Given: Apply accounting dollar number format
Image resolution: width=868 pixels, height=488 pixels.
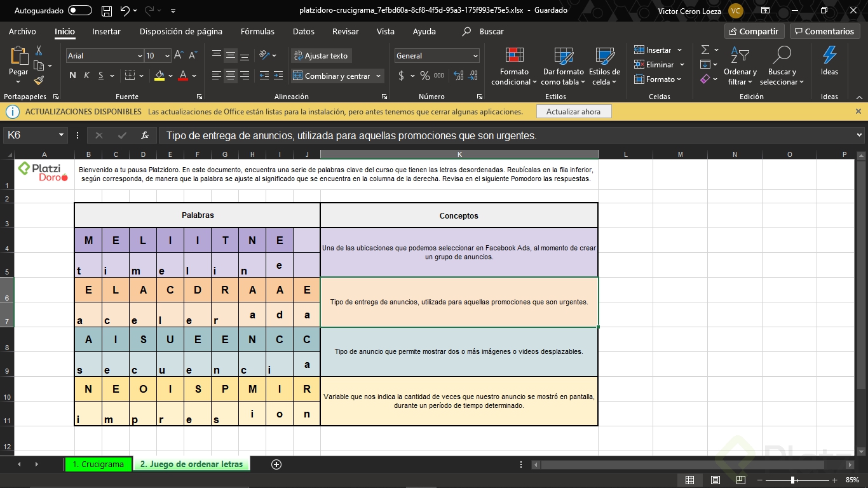Looking at the screenshot, I should [401, 76].
